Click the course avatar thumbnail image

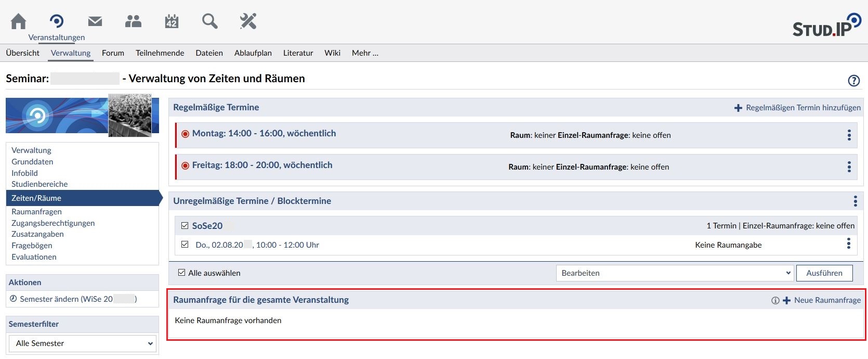click(130, 115)
